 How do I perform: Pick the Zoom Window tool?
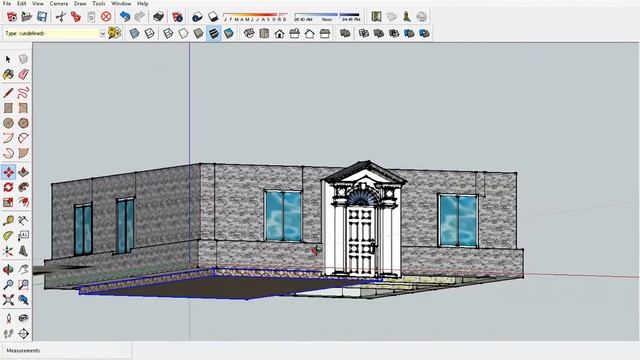coord(23,284)
